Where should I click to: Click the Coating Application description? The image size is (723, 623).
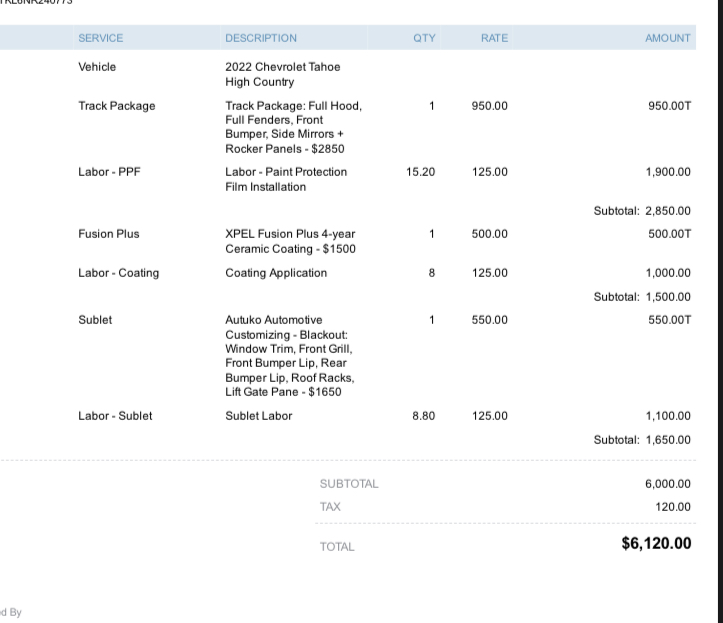point(276,273)
